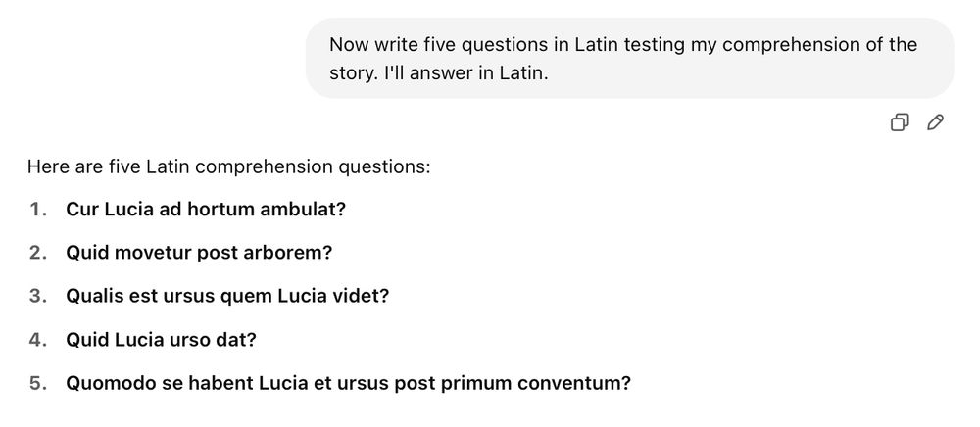Click list number 4 marker
980x427 pixels.
pyautogui.click(x=38, y=340)
